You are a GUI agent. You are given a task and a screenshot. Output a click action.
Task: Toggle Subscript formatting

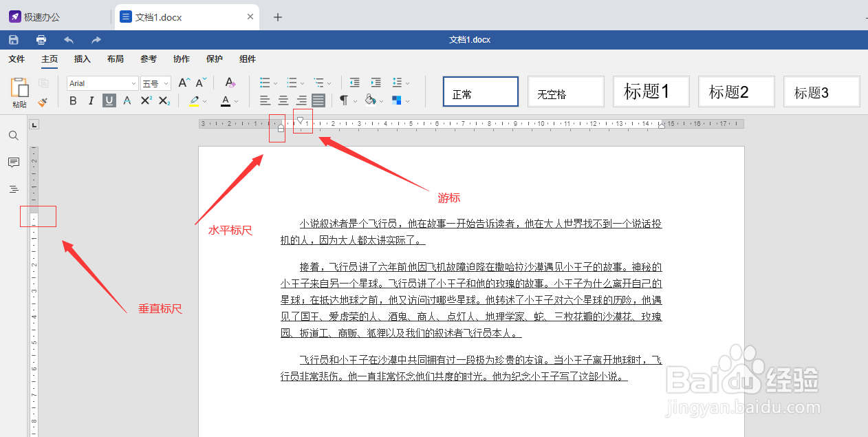coord(164,101)
